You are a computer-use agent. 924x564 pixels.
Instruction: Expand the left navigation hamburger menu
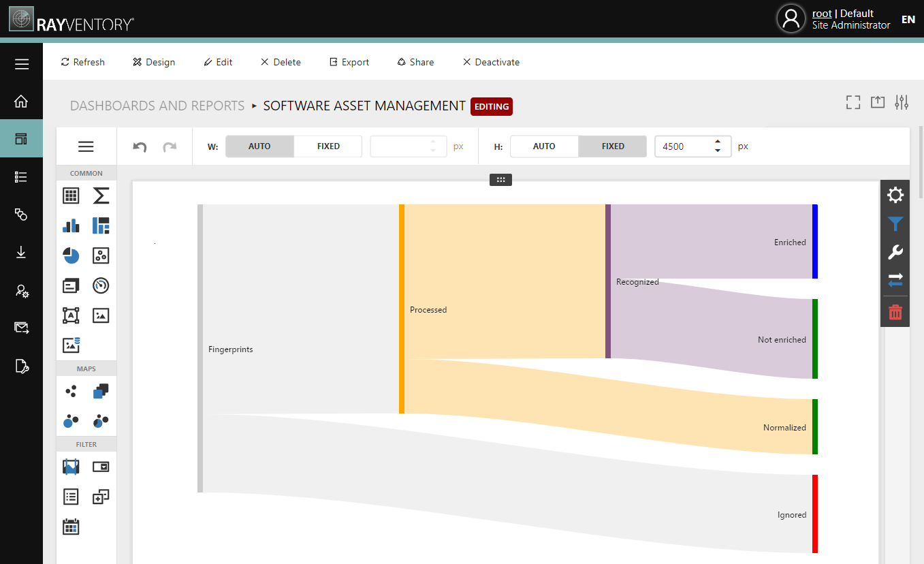pos(22,65)
